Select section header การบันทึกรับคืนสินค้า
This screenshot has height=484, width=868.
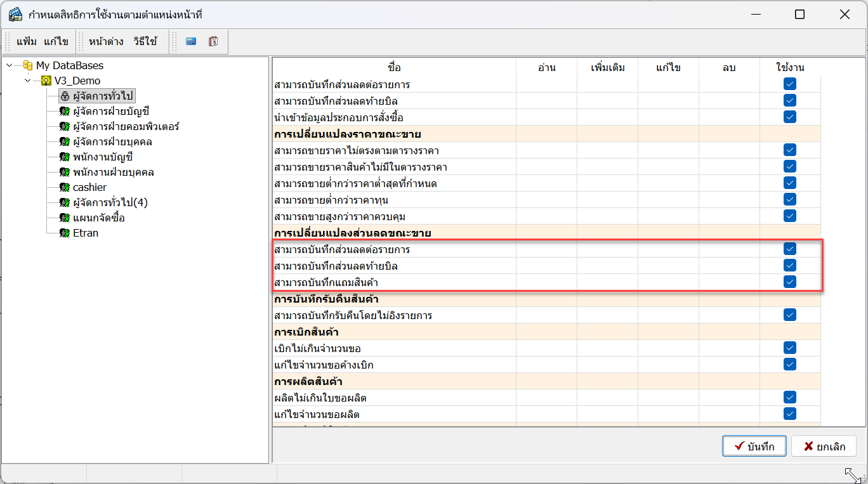[x=326, y=299]
